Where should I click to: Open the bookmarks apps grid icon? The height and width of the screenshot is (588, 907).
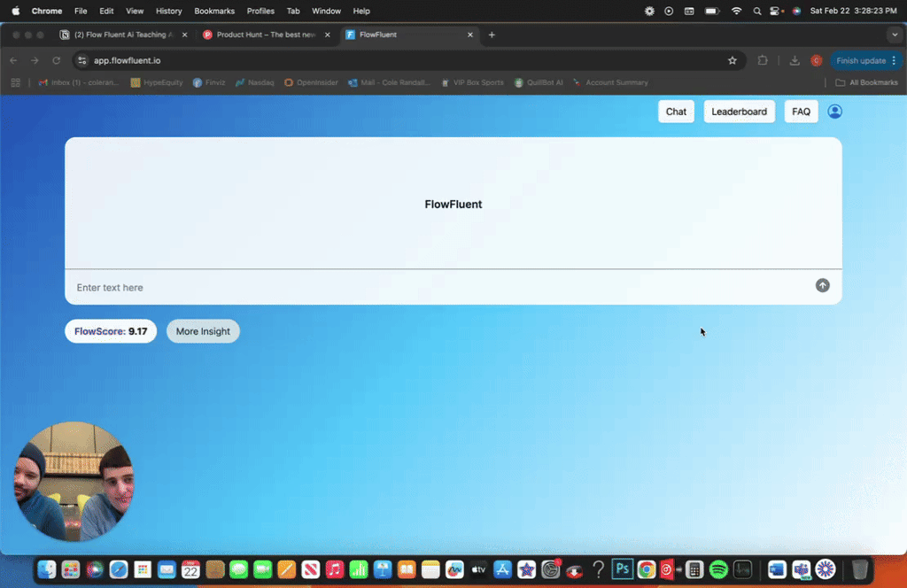[16, 82]
